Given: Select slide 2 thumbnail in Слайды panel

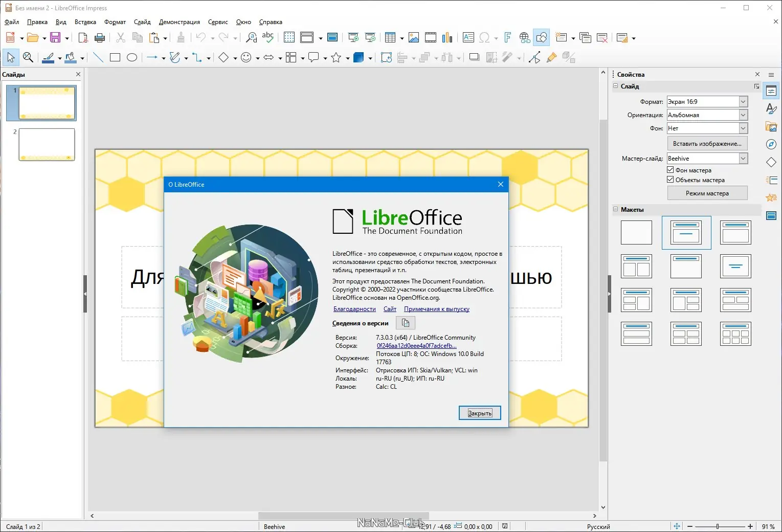Looking at the screenshot, I should pos(47,144).
